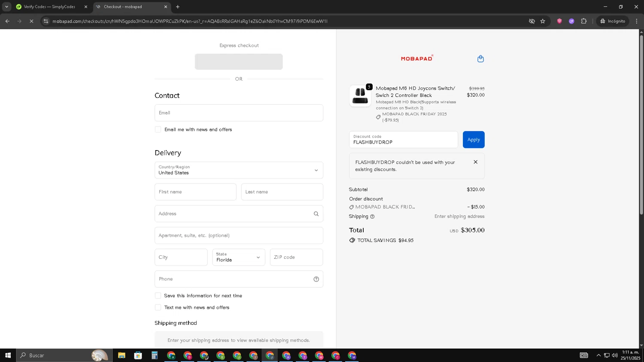The width and height of the screenshot is (644, 362).
Task: Click the address search magnifier icon
Action: click(x=316, y=214)
